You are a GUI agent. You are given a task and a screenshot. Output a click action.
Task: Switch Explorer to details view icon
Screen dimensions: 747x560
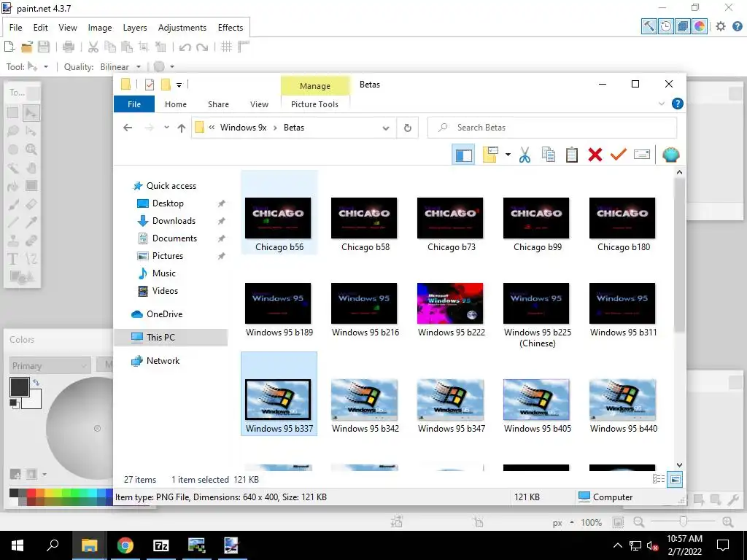659,480
